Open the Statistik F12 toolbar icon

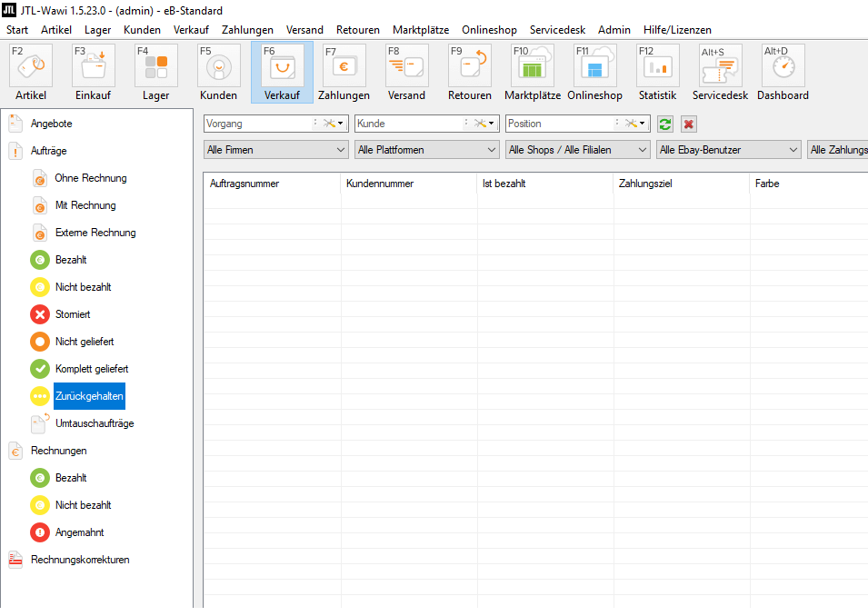pyautogui.click(x=658, y=65)
